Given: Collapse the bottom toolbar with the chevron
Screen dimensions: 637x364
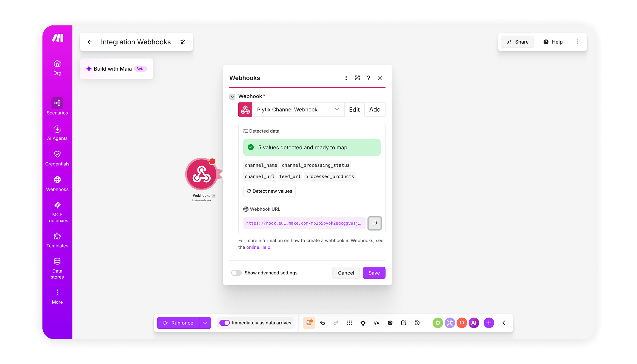Looking at the screenshot, I should pos(504,323).
